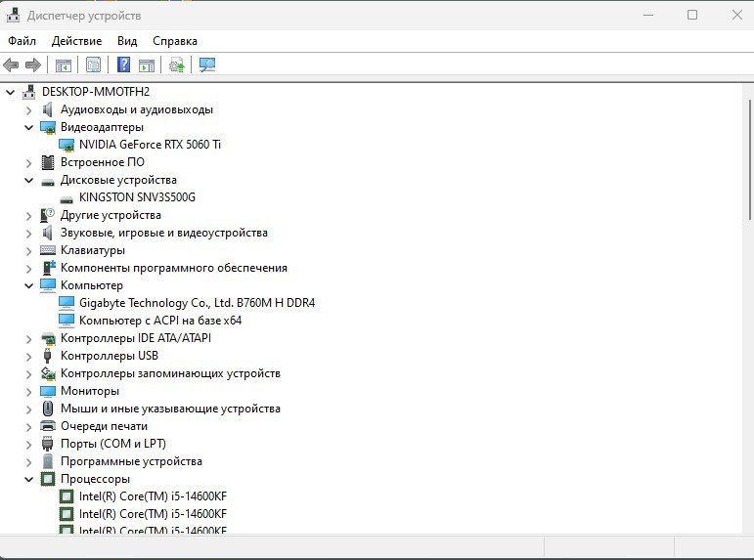Click the Дисковые устройства drive icon
The height and width of the screenshot is (560, 754).
coord(48,181)
